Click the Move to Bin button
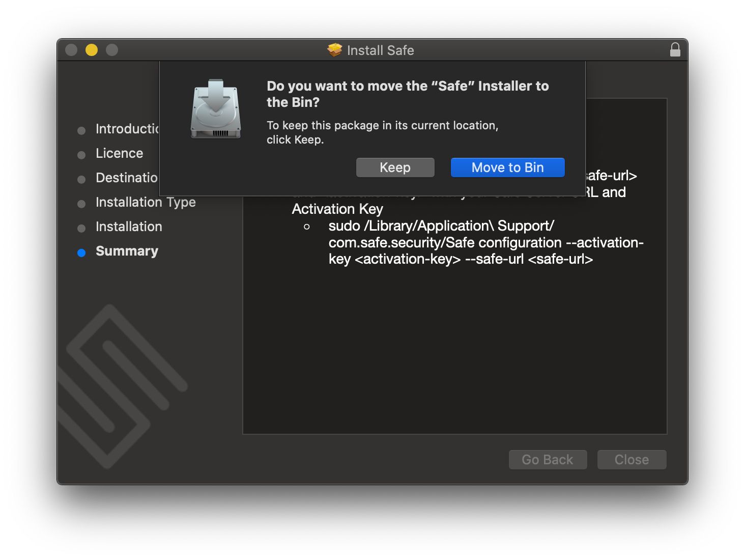The height and width of the screenshot is (560, 745). [x=507, y=167]
